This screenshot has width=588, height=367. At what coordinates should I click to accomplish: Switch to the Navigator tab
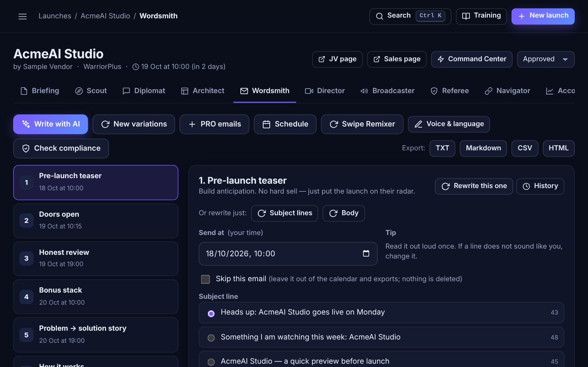507,91
